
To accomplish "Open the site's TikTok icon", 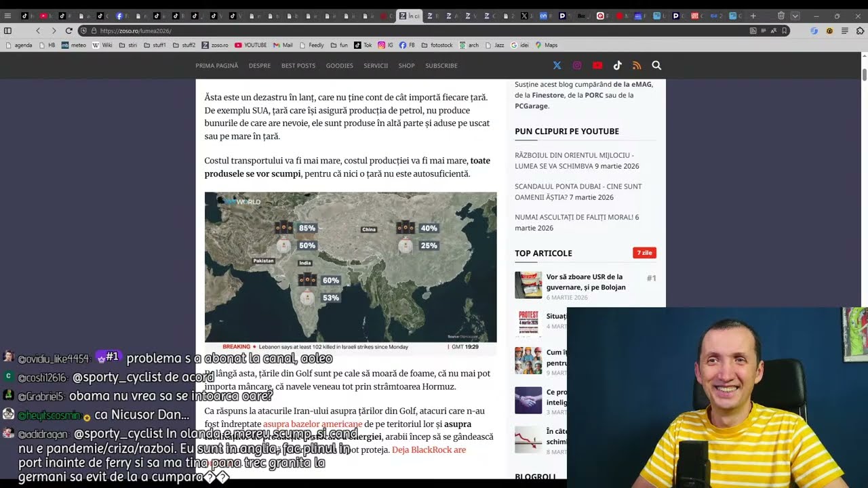I will [617, 66].
